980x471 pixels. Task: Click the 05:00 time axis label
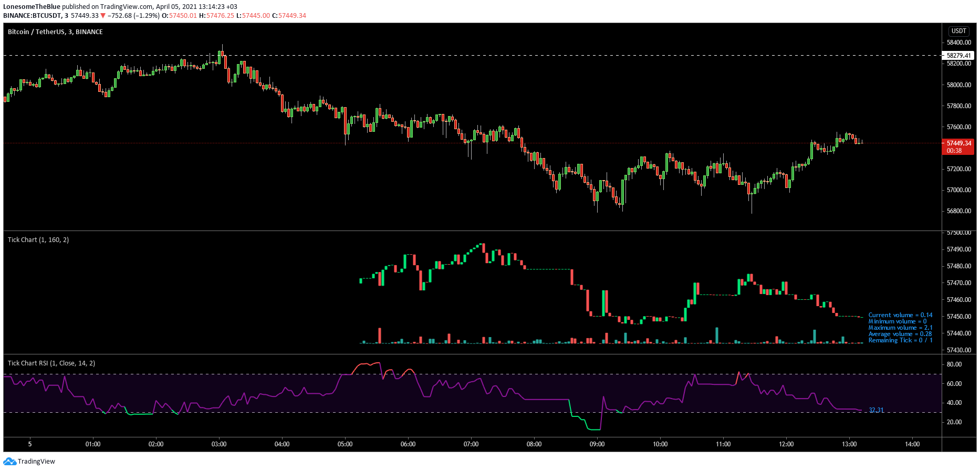pyautogui.click(x=345, y=444)
